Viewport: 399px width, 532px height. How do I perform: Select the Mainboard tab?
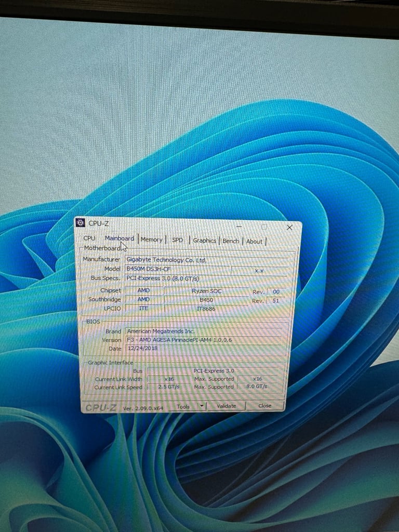click(x=119, y=238)
